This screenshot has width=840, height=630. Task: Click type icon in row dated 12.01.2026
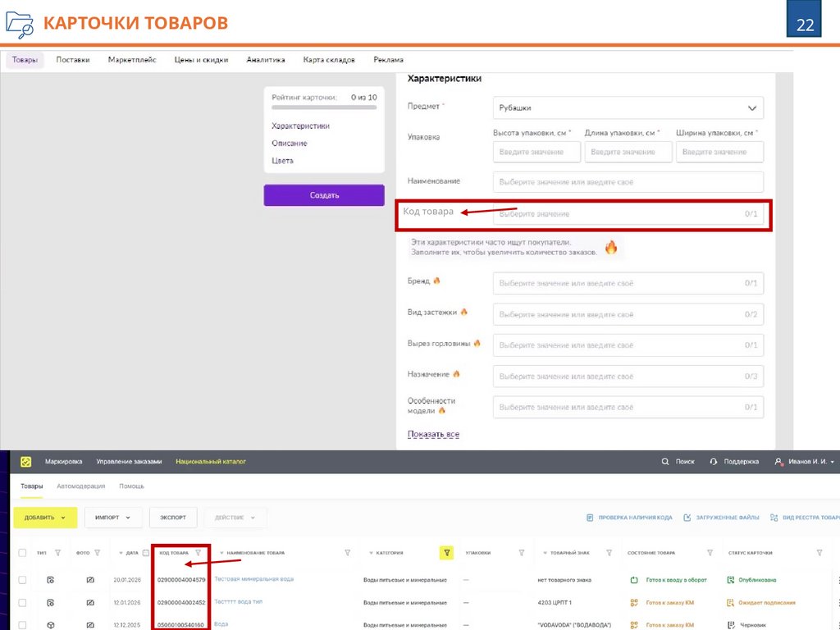tap(50, 603)
